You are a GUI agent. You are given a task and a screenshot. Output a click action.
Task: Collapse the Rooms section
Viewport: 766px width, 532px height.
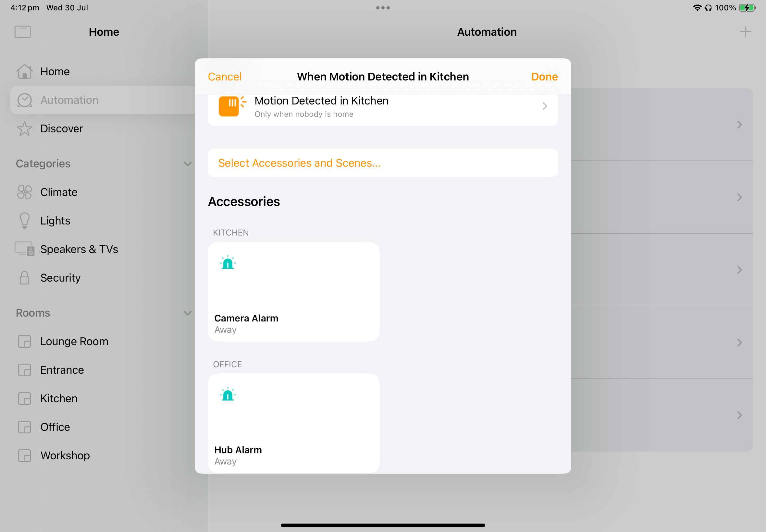[x=187, y=313]
